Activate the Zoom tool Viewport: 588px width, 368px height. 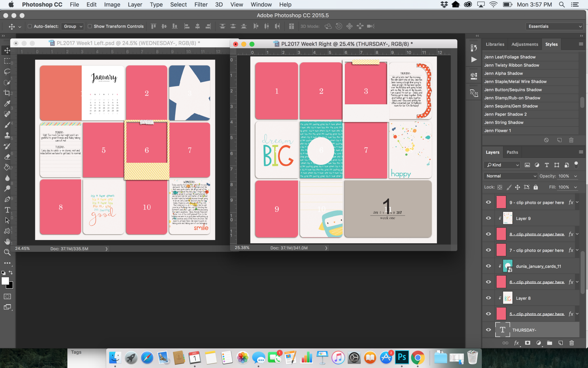point(7,252)
